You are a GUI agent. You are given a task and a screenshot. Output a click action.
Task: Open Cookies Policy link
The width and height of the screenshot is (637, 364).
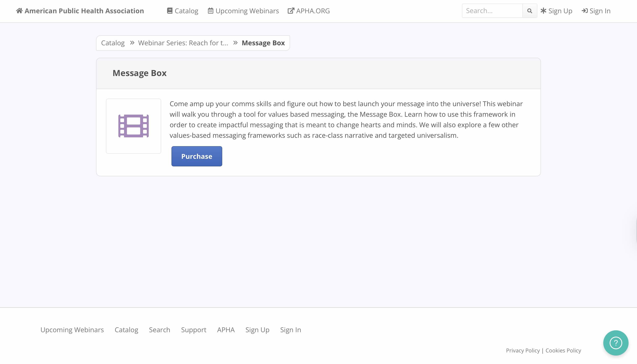(x=563, y=351)
